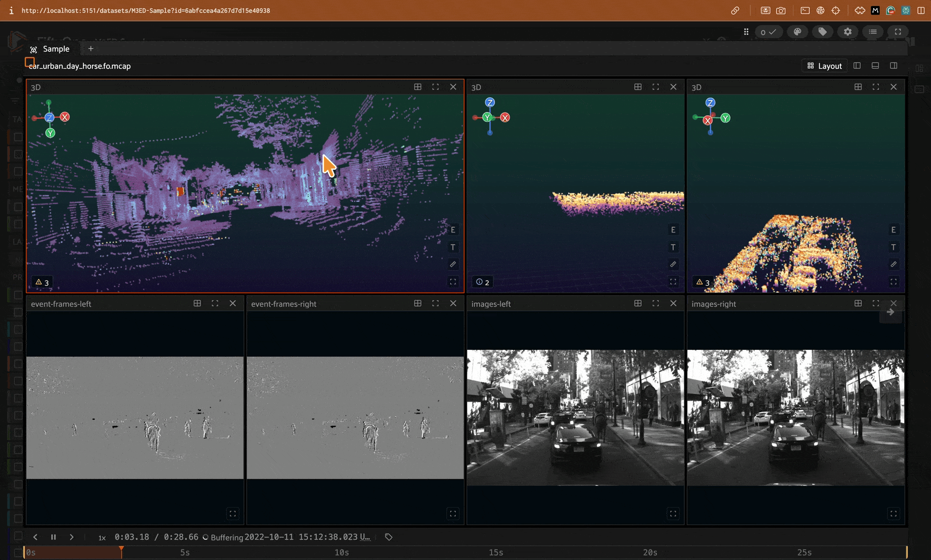The height and width of the screenshot is (560, 931).
Task: Click green Y axis on right 3D gizmo
Action: [725, 118]
